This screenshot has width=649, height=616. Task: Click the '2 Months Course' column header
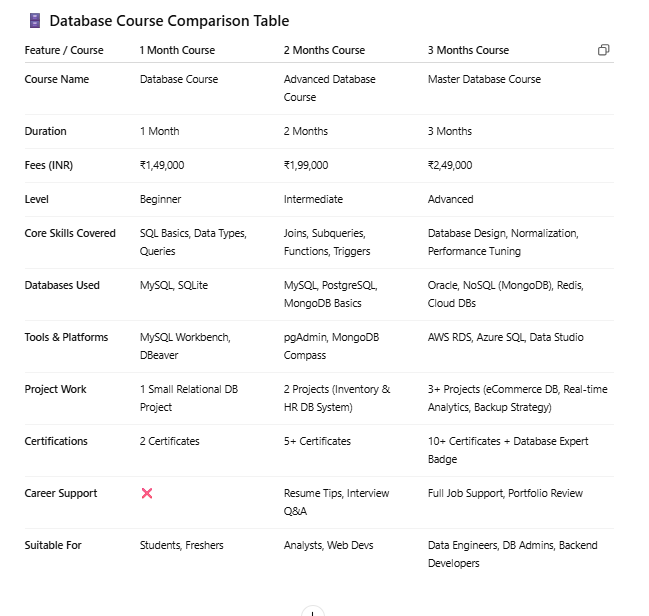(x=324, y=50)
